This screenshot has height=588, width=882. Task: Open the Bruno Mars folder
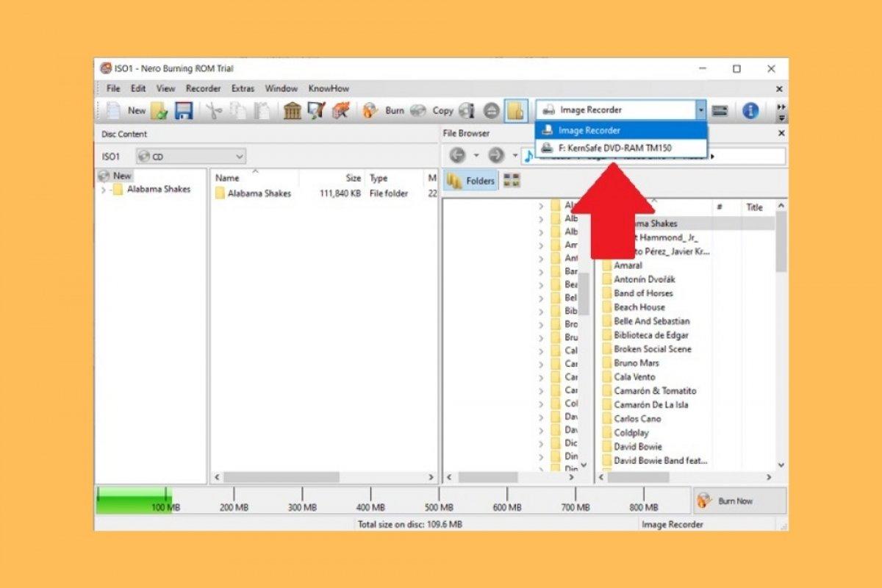(x=631, y=363)
